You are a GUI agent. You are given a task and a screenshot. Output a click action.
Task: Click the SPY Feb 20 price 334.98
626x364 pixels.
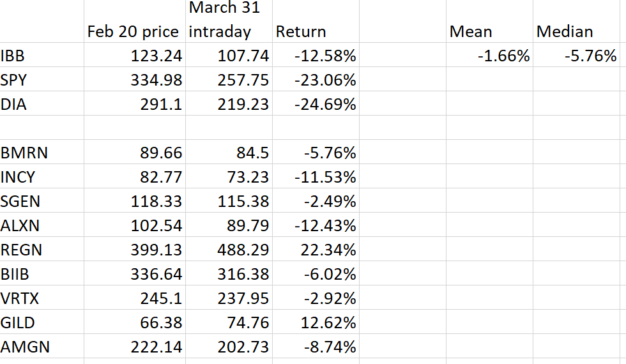tap(135, 79)
